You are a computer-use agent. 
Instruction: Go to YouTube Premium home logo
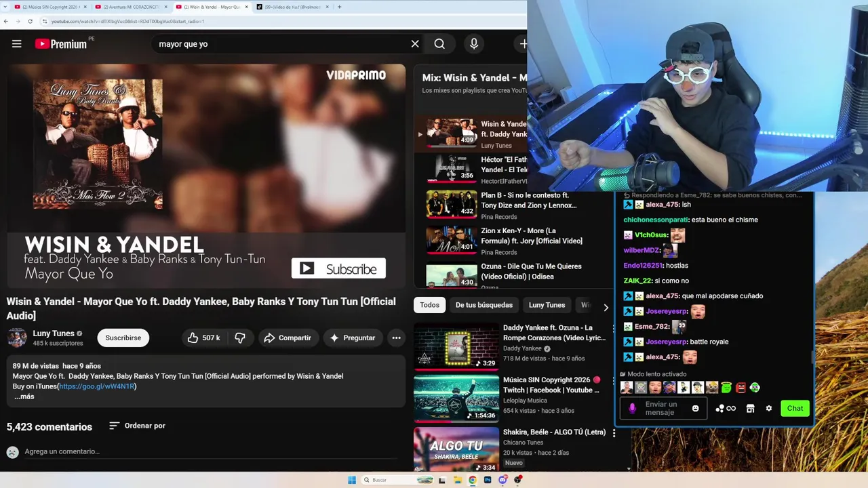click(61, 44)
